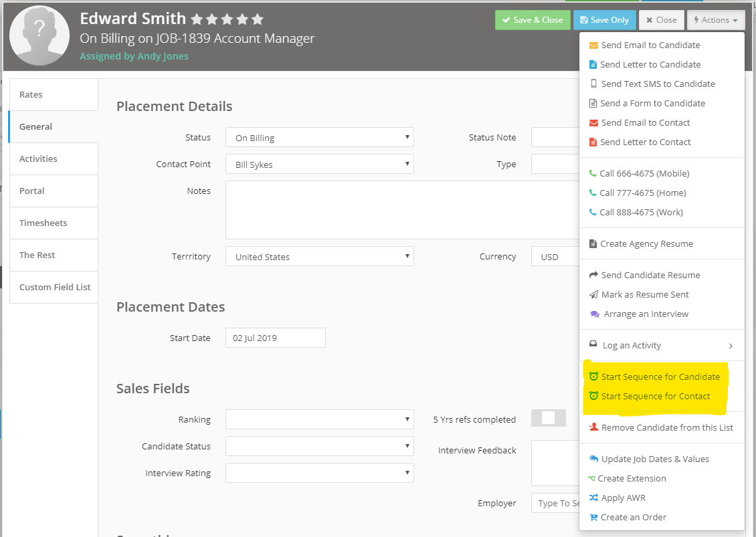Open the Status dropdown showing On Billing

point(319,138)
